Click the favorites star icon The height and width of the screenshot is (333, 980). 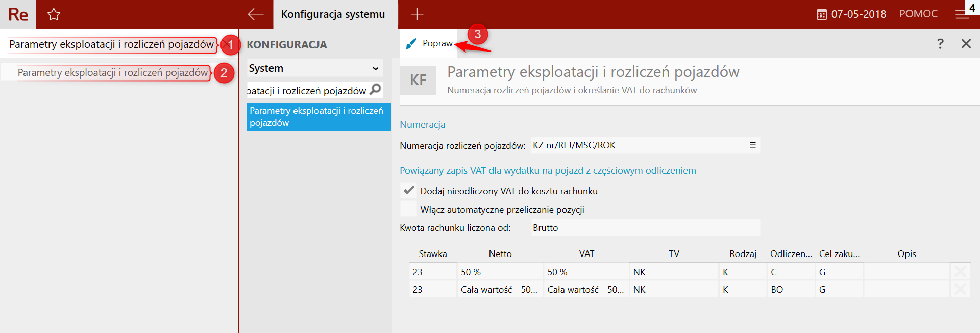pos(54,14)
